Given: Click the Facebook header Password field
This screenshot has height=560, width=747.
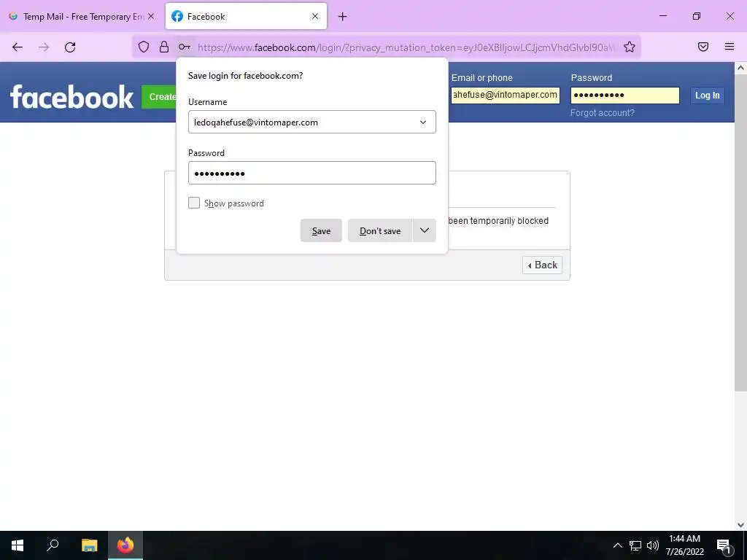Looking at the screenshot, I should point(625,96).
